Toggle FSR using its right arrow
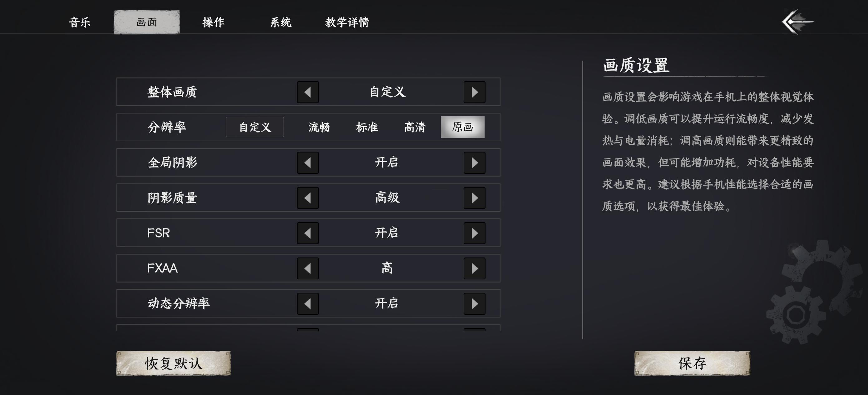868x395 pixels. [475, 233]
